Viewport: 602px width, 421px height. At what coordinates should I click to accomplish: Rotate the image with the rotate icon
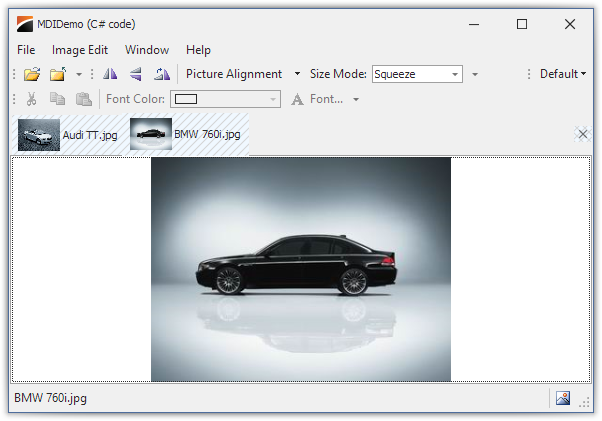[162, 74]
